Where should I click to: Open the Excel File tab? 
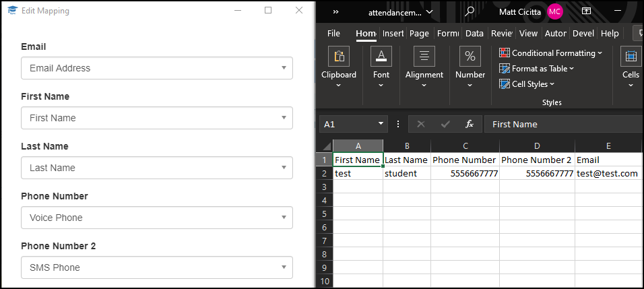(x=333, y=34)
